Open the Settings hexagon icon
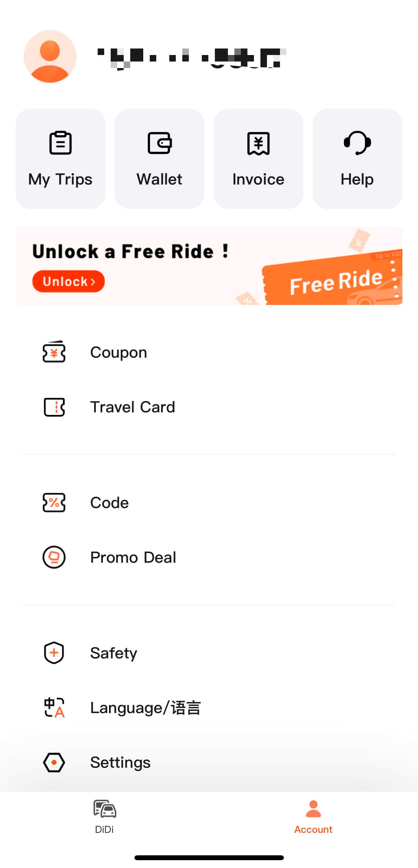 pyautogui.click(x=54, y=762)
